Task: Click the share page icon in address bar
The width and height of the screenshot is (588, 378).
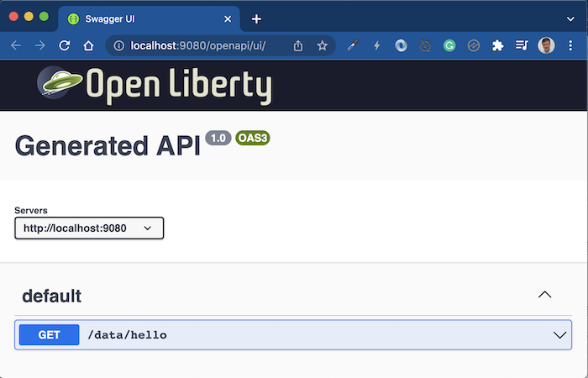Action: click(x=298, y=45)
